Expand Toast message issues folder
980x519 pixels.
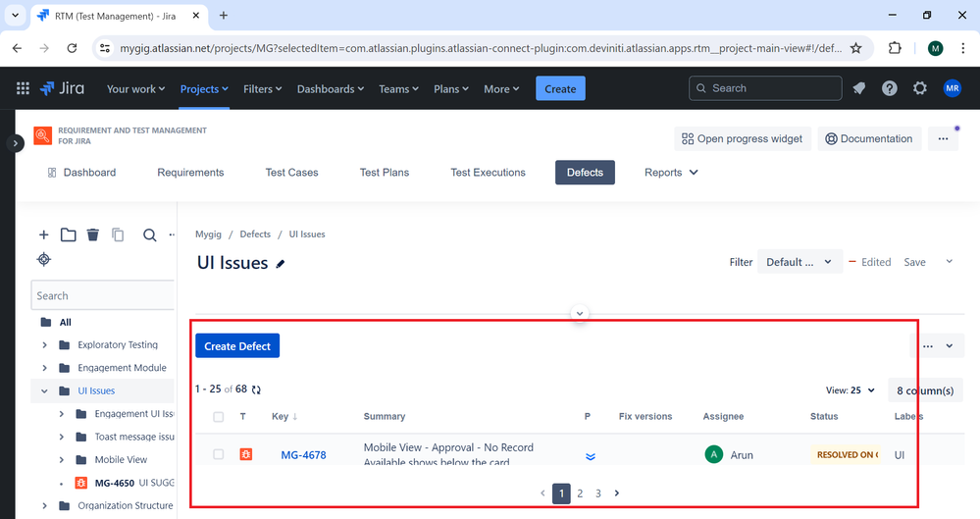(x=61, y=438)
